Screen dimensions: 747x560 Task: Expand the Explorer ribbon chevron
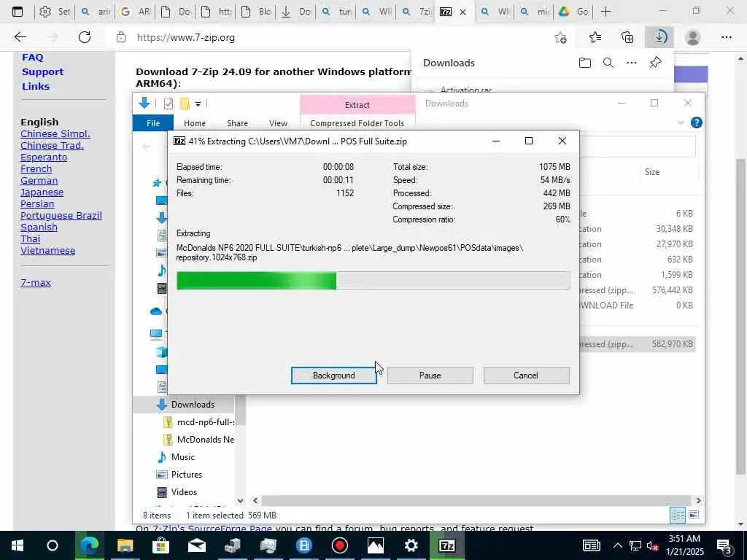coord(681,122)
